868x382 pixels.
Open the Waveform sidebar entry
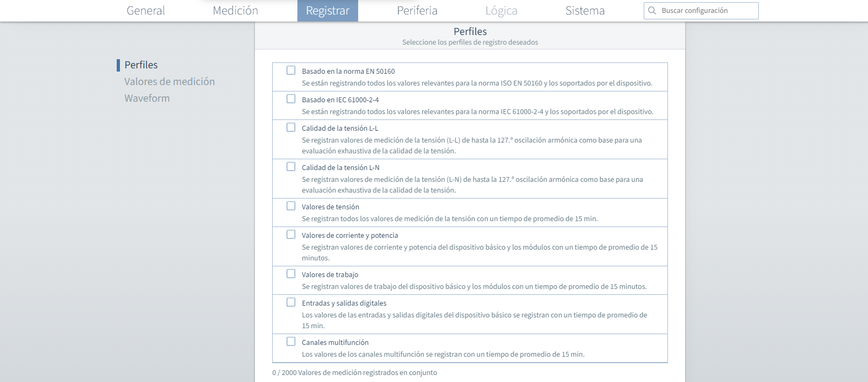(147, 98)
